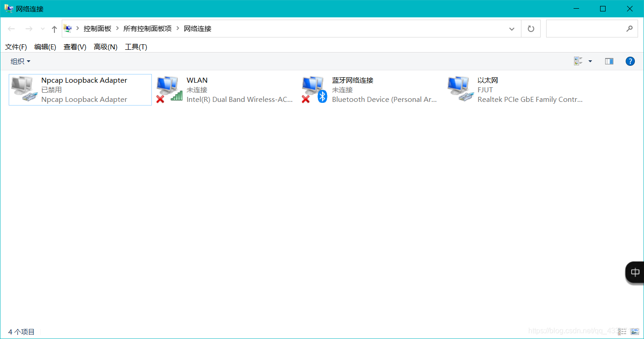Close the 网络连接 window
644x339 pixels.
[x=629, y=9]
